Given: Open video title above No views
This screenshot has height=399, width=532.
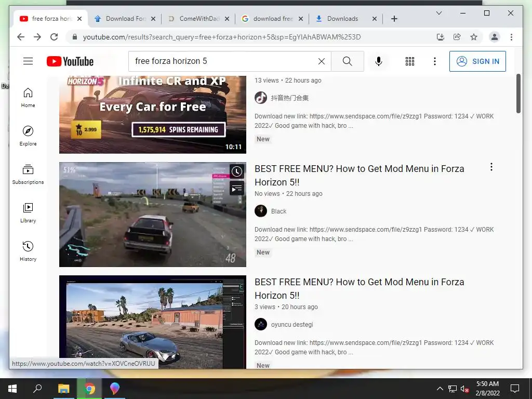Looking at the screenshot, I should point(360,176).
